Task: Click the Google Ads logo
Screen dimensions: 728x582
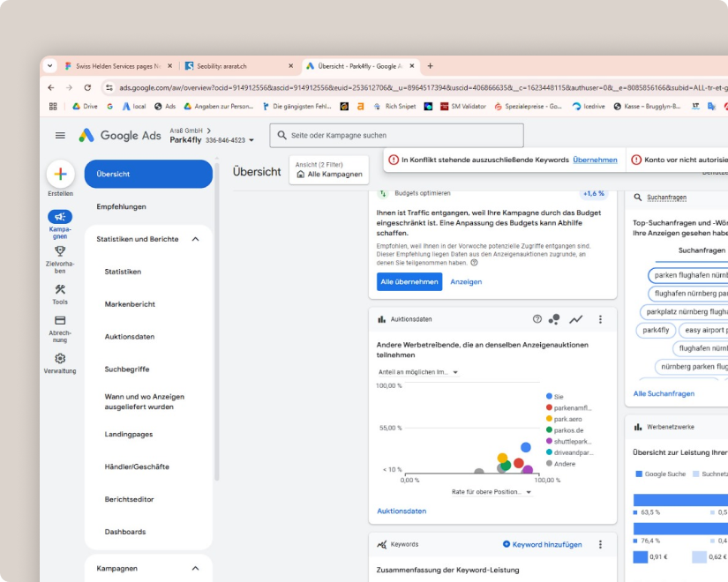Action: [120, 136]
